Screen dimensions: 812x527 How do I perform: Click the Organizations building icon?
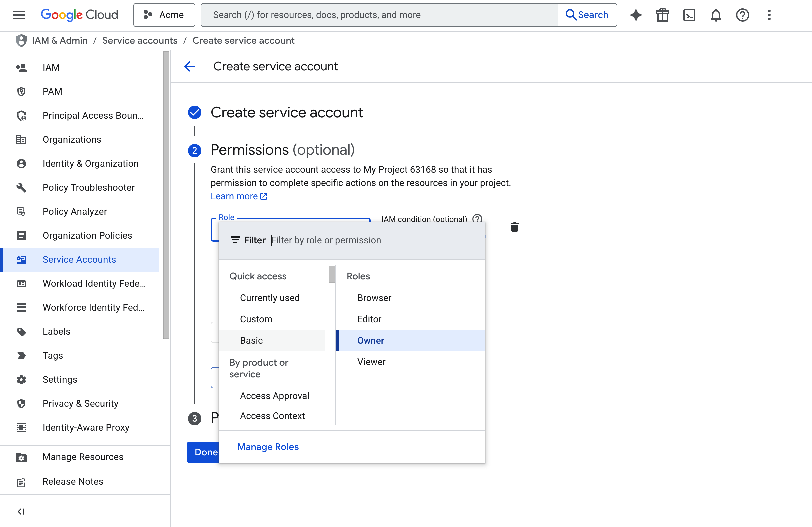[21, 139]
